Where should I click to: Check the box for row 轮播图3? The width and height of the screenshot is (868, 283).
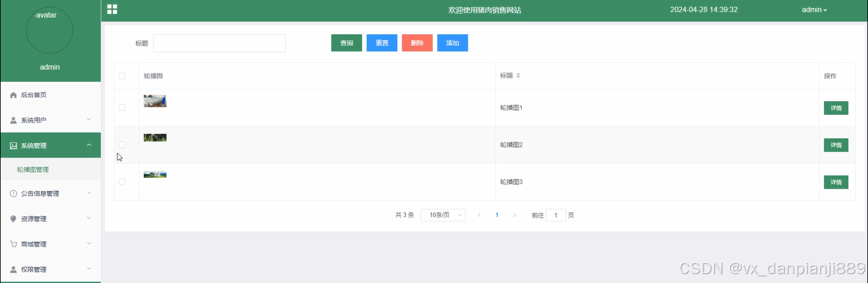[x=122, y=182]
